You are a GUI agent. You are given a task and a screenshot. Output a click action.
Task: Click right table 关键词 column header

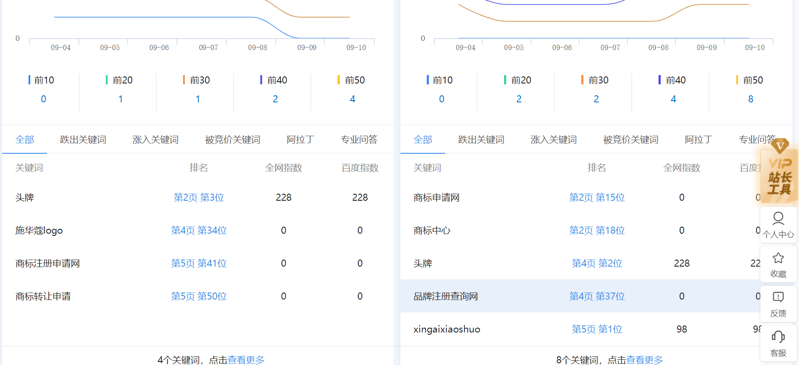coord(428,168)
